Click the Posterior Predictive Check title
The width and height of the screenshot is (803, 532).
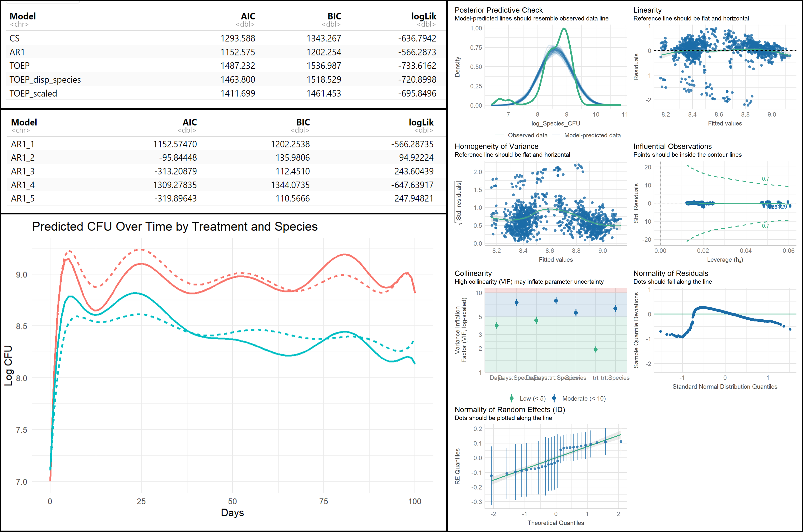pos(498,10)
